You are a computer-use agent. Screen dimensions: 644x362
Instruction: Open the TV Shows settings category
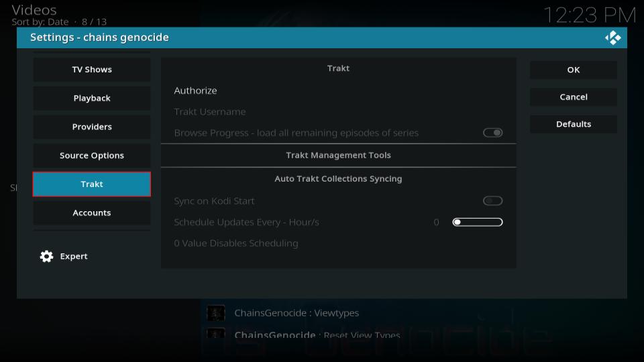click(x=92, y=69)
